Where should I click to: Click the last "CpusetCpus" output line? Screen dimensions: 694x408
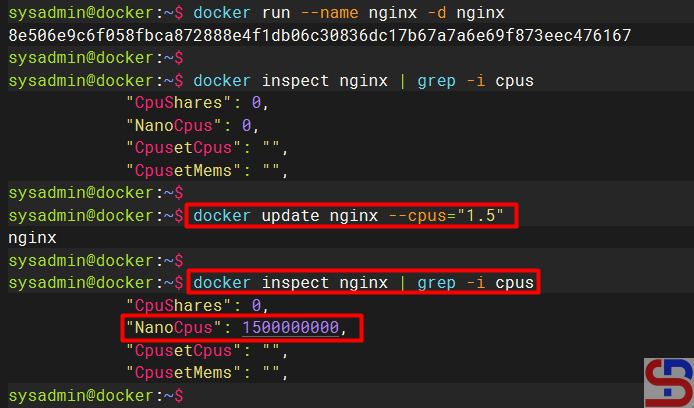click(x=206, y=351)
